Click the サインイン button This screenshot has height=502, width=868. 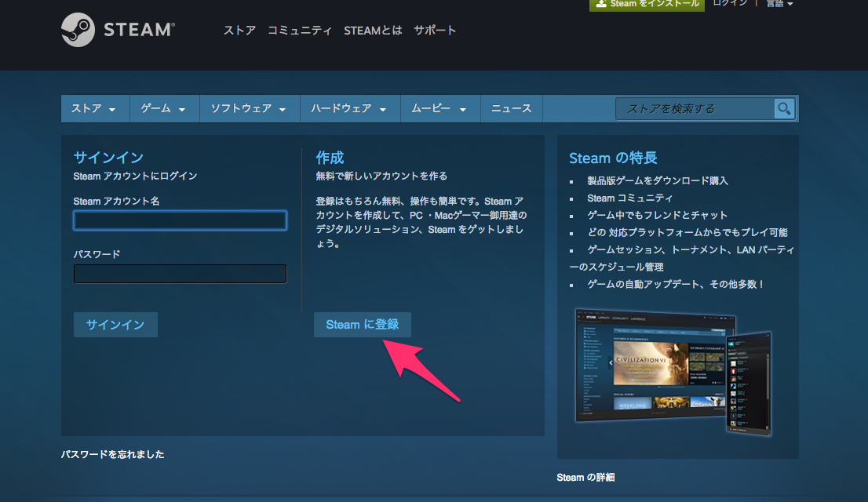(x=115, y=325)
